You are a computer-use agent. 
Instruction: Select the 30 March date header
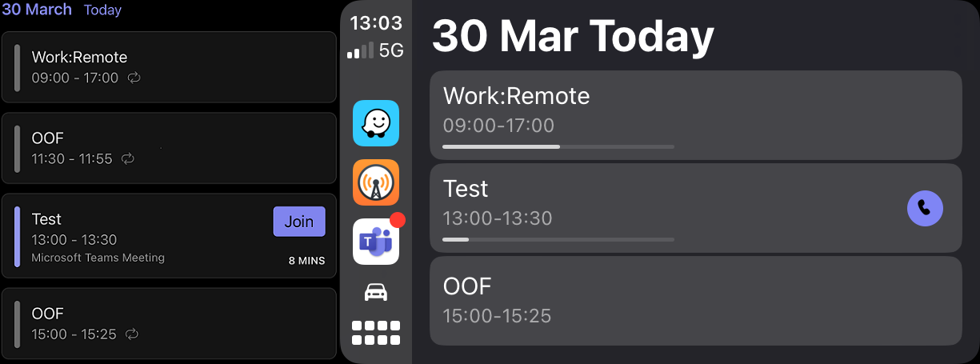click(x=37, y=10)
